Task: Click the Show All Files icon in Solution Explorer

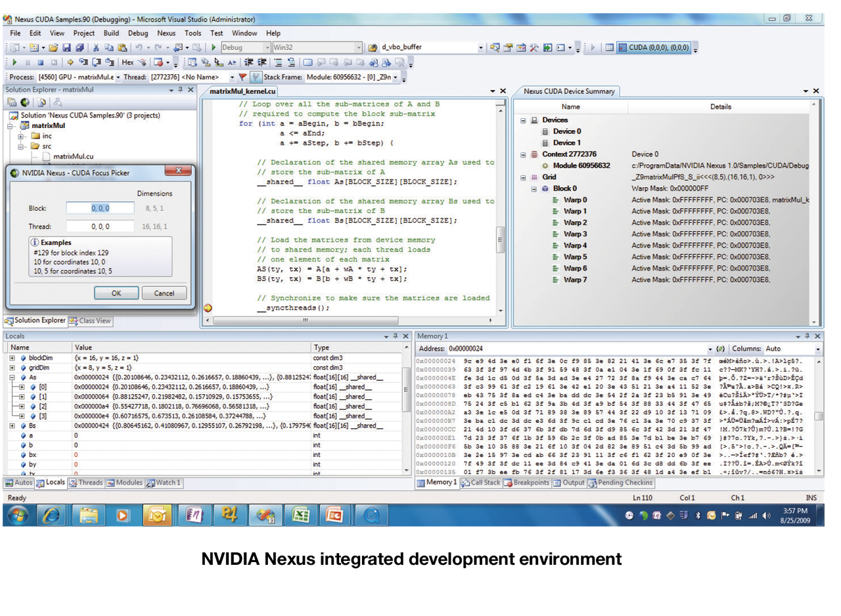Action: click(40, 102)
